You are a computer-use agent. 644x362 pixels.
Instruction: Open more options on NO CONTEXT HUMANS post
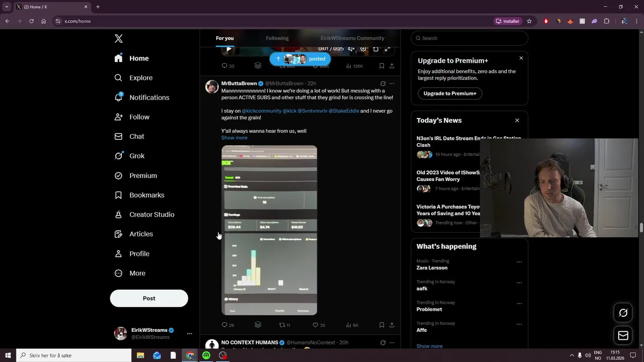click(392, 342)
